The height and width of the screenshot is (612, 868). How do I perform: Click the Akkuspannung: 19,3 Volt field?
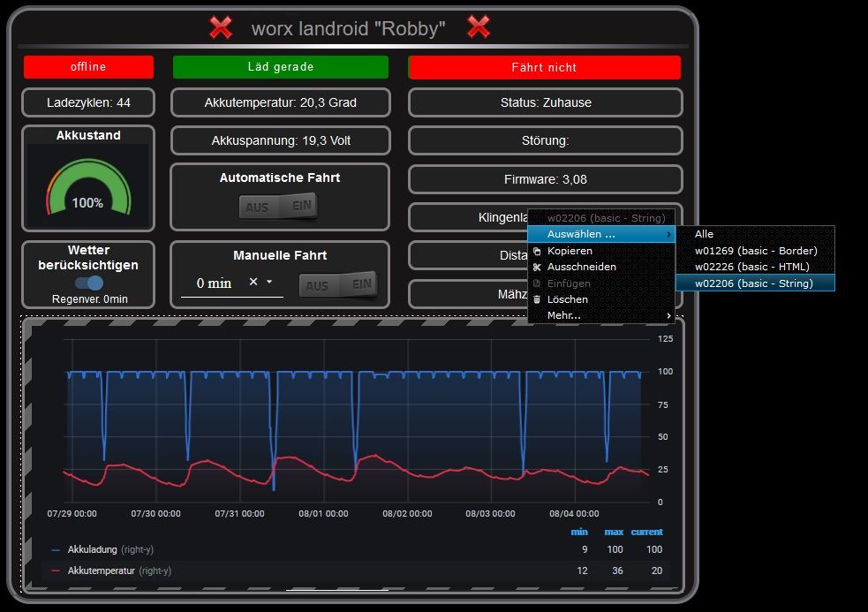281,140
